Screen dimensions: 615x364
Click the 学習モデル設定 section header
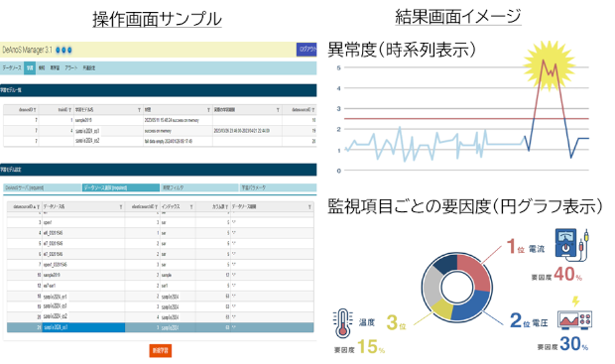158,170
